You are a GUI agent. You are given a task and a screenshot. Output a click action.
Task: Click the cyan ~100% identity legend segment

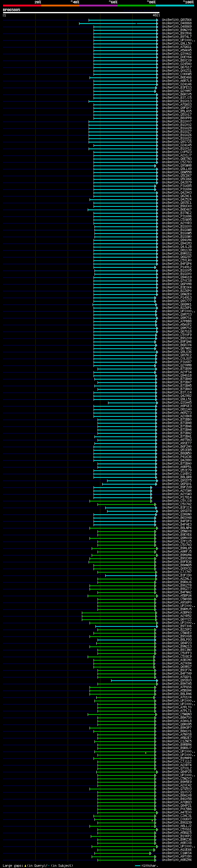coord(175,6)
